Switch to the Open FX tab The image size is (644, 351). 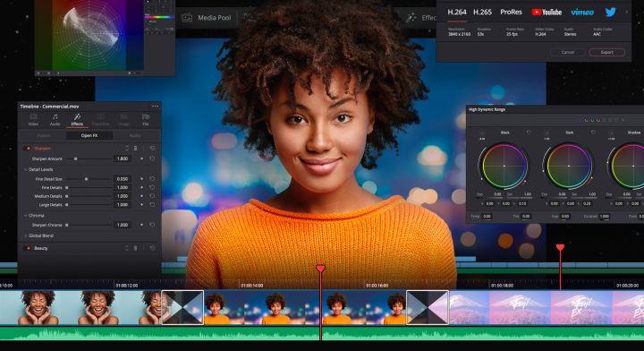89,135
